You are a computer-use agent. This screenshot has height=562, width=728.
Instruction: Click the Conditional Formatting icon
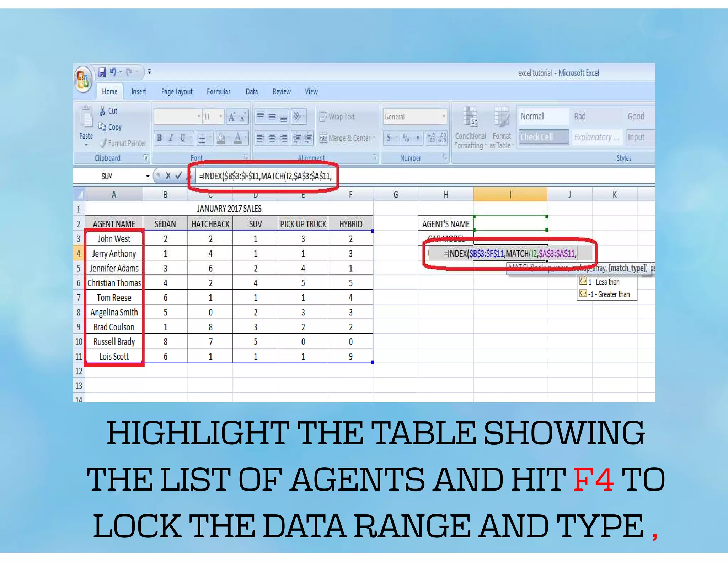pyautogui.click(x=471, y=117)
